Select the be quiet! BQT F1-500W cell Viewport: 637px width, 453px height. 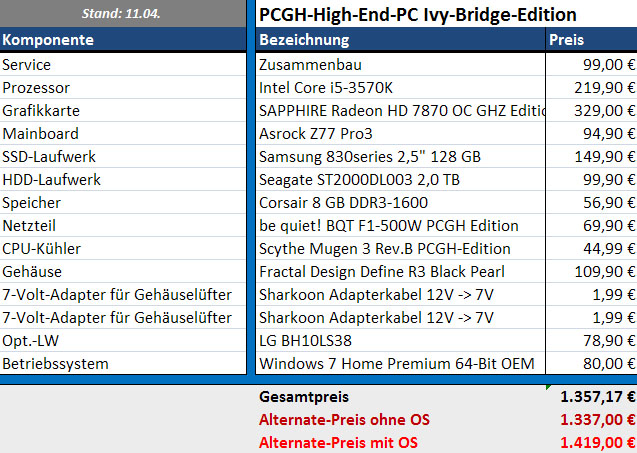click(x=400, y=225)
